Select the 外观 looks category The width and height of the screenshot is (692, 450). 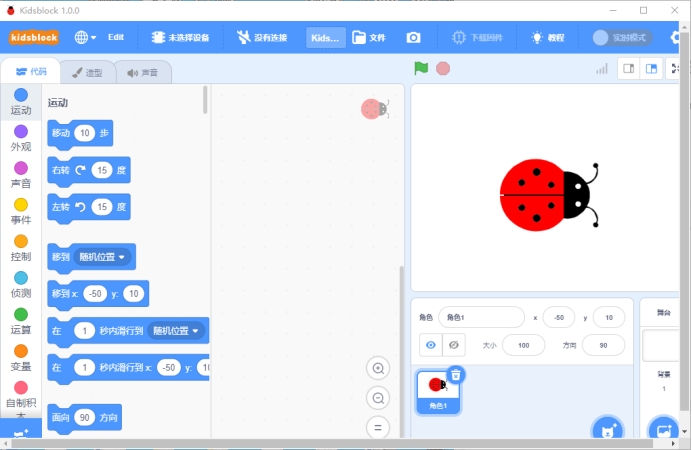[21, 139]
